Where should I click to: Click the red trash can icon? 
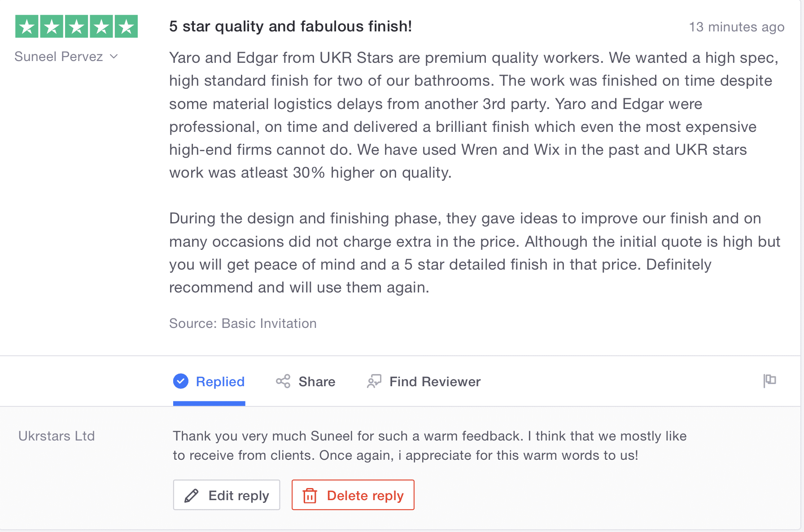(x=310, y=495)
